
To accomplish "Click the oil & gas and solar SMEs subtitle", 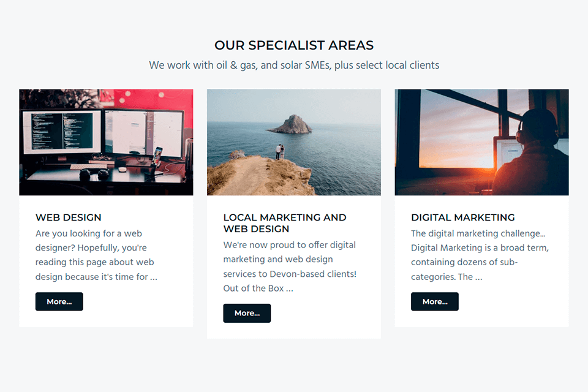I will 294,66.
